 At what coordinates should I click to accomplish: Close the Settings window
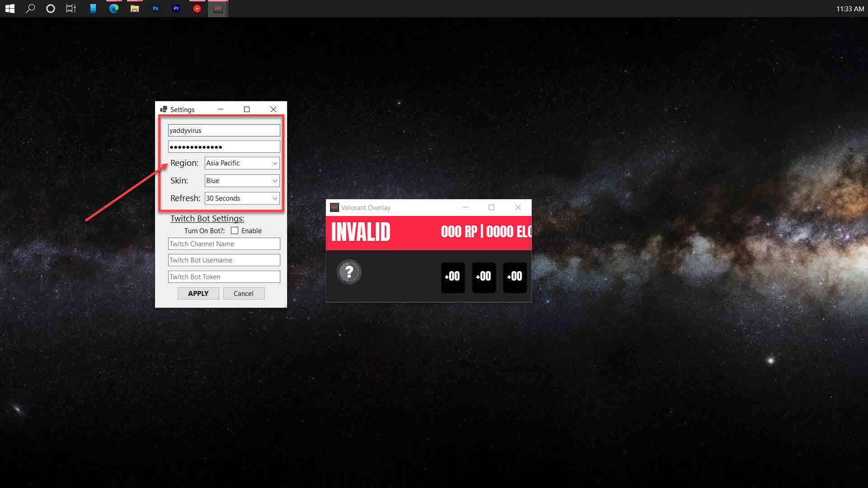[274, 109]
